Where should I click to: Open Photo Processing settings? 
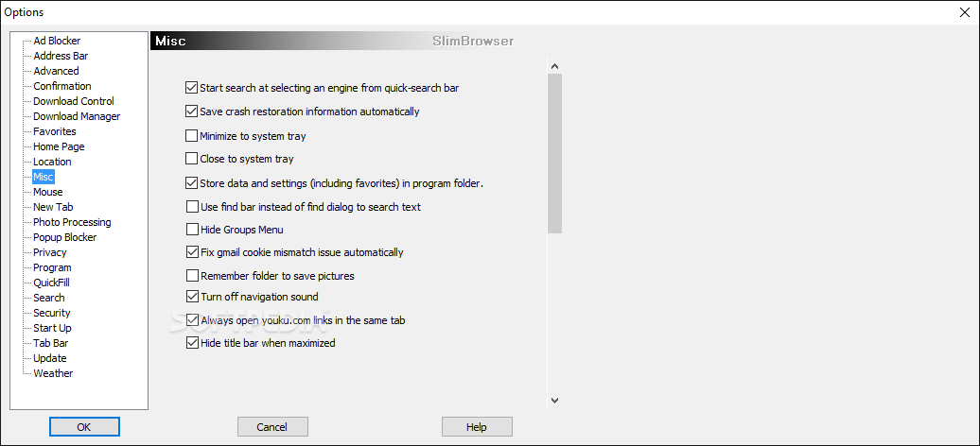[x=72, y=222]
